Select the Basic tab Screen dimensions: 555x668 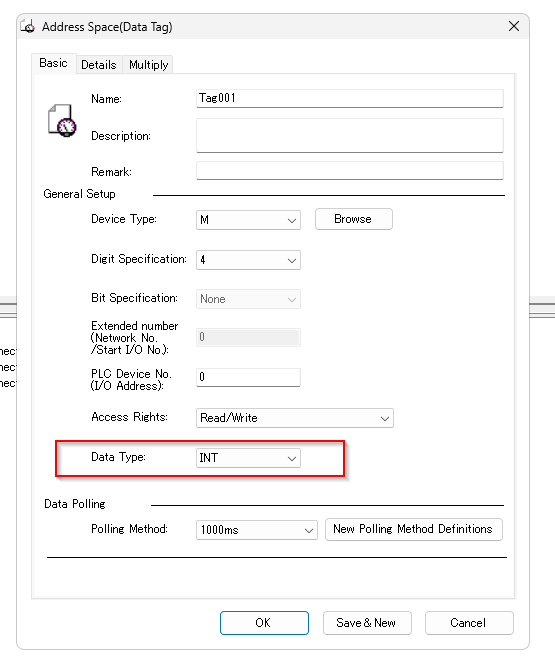(54, 63)
